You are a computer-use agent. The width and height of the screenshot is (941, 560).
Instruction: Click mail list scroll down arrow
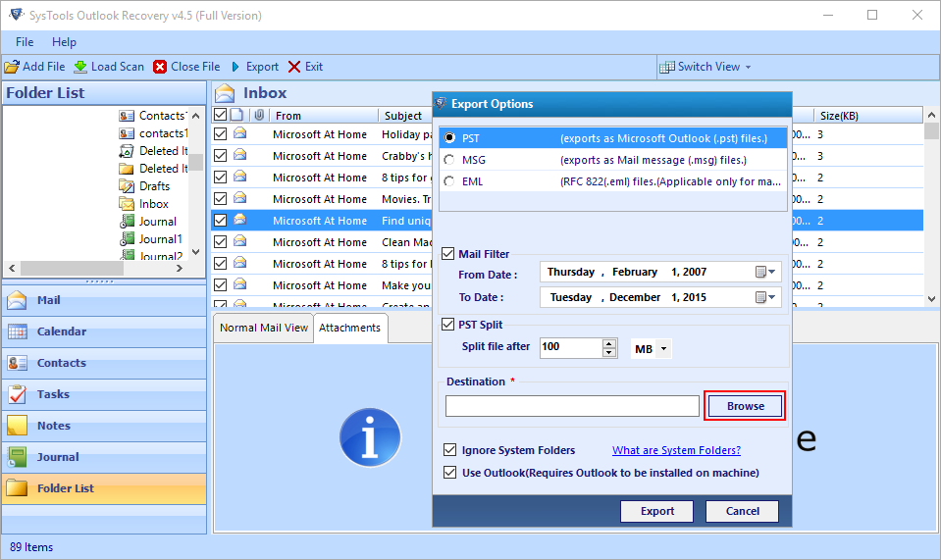point(931,298)
